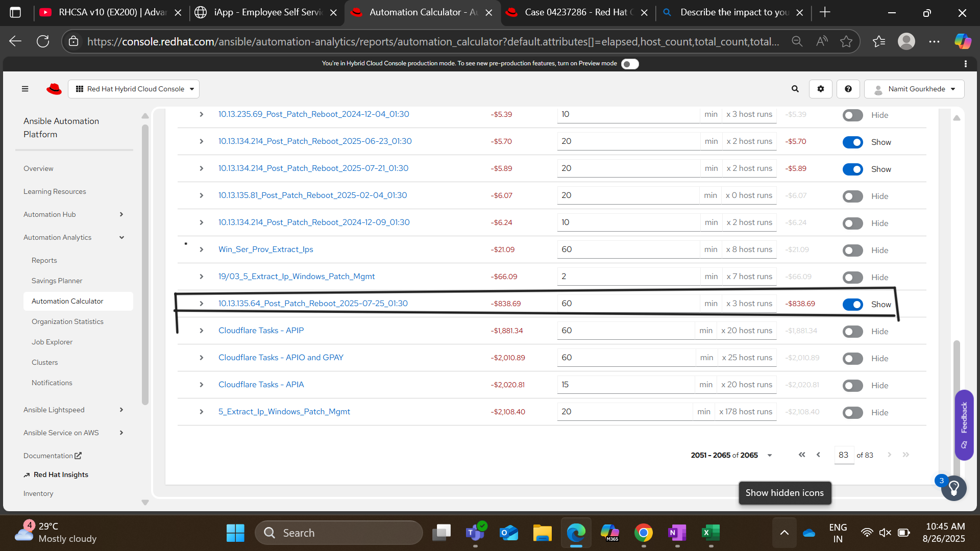Open items per page dropdown
This screenshot has width=980, height=551.
click(769, 455)
